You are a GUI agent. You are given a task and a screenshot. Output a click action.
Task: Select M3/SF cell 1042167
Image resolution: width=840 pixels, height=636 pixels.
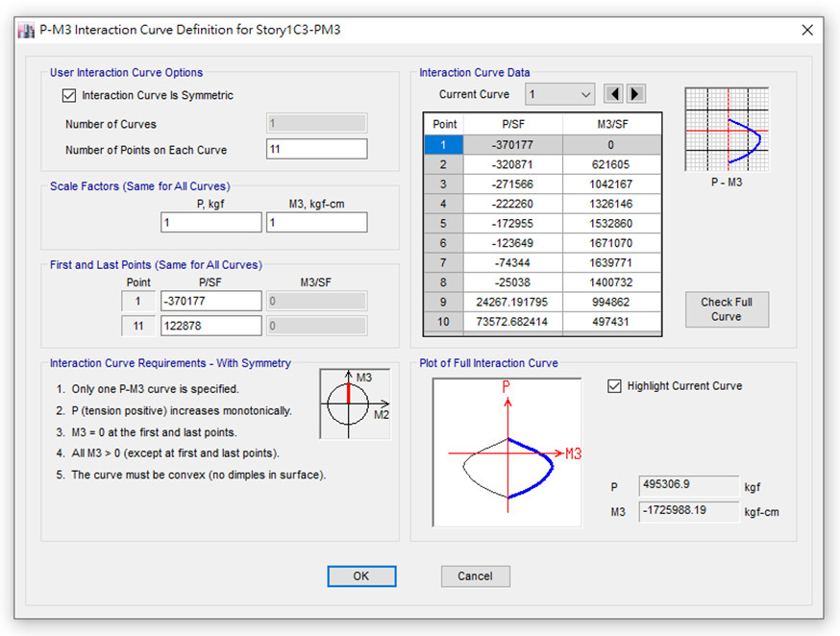click(611, 184)
